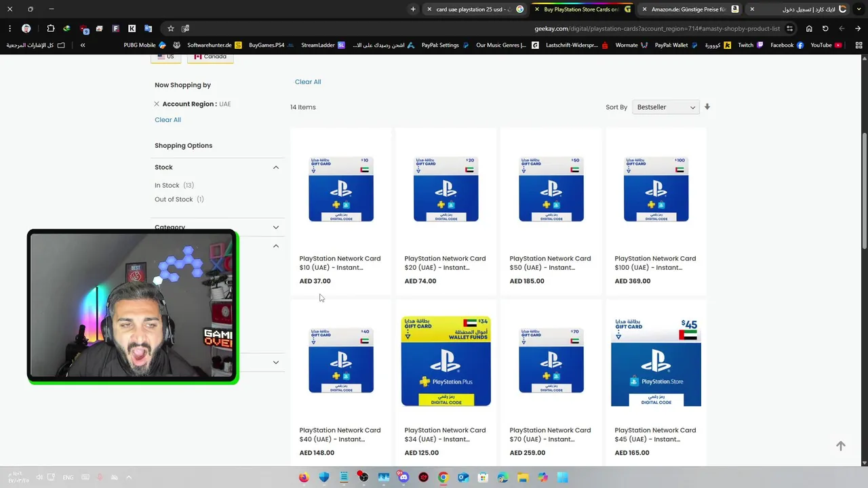
Task: Open the PlayStation Network Card $40 (UAE) title
Action: point(340,434)
